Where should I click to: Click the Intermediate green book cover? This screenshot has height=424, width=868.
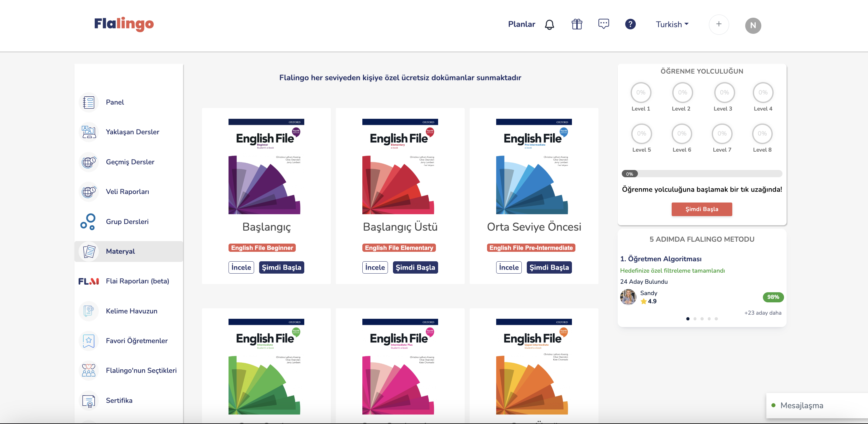click(x=266, y=367)
